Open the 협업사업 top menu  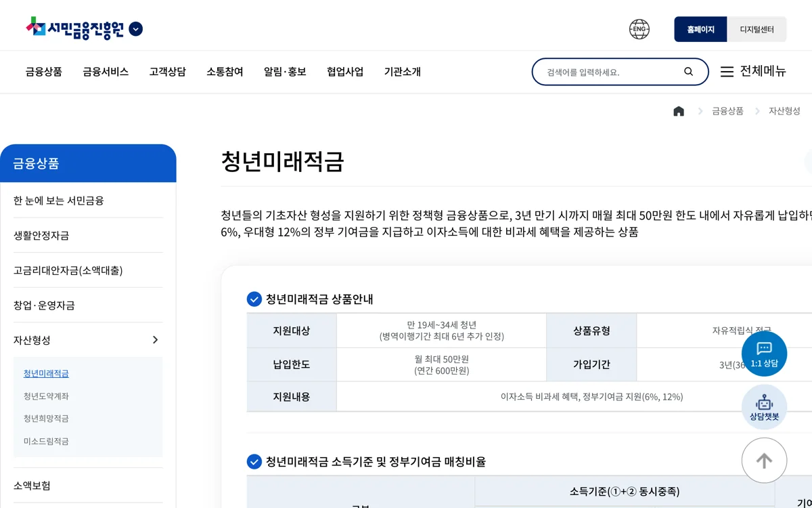coord(345,72)
